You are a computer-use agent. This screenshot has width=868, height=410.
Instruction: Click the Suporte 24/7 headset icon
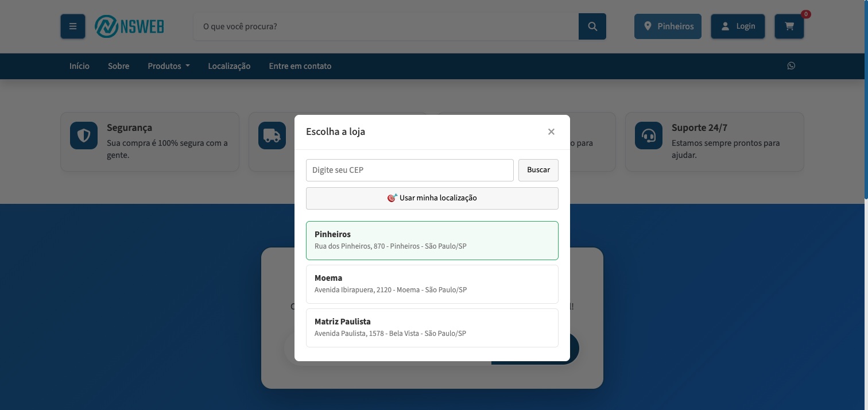click(x=649, y=136)
